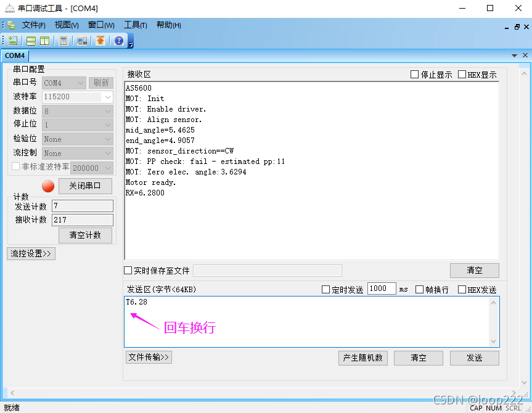The width and height of the screenshot is (532, 413).
Task: Click the horizontal scrollbar left arrow
Action: (x=12, y=393)
